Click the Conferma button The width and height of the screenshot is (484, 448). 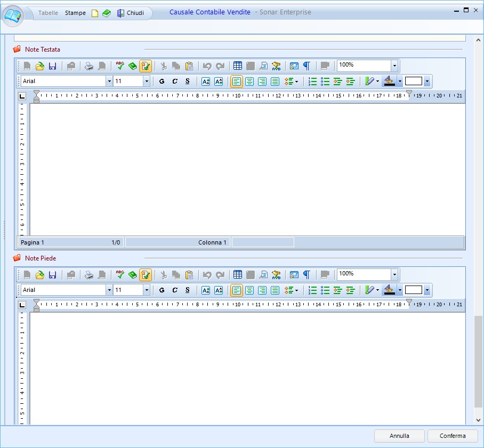click(x=453, y=436)
